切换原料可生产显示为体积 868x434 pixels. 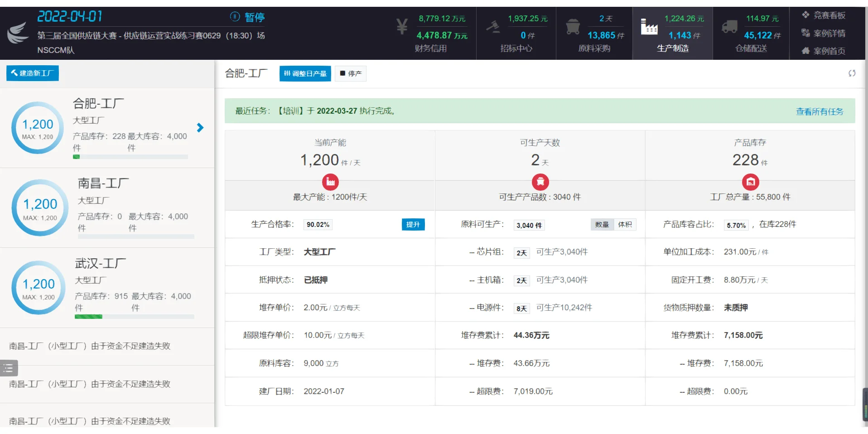pyautogui.click(x=626, y=224)
